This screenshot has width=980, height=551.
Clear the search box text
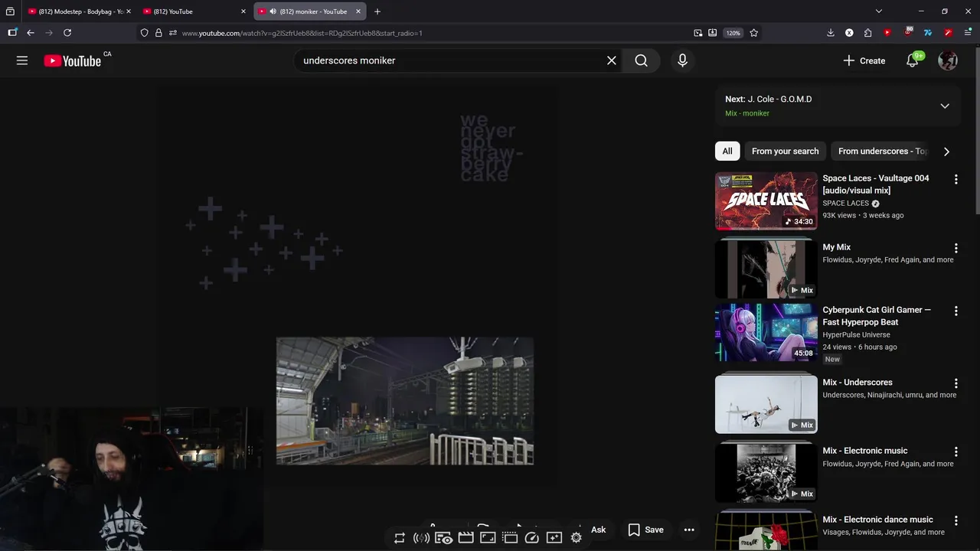pos(612,60)
